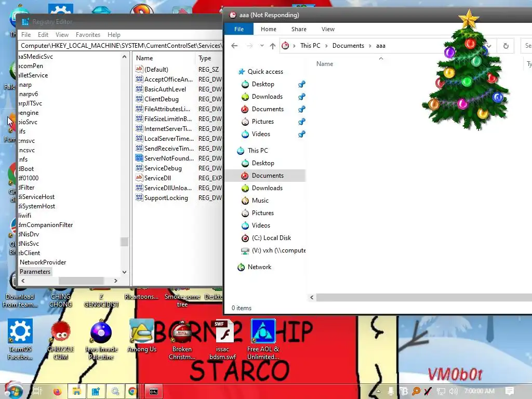Click the Refresh button in File Explorer address bar

point(506,46)
